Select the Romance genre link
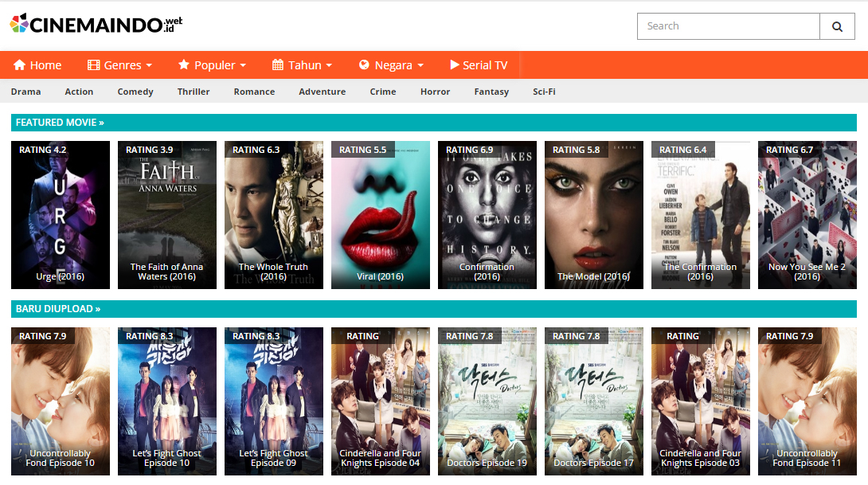868x485 pixels. coord(254,92)
